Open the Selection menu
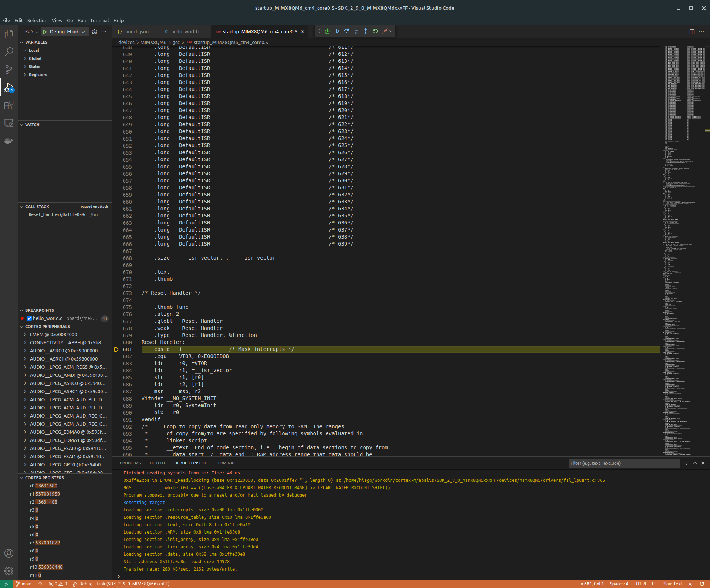 click(x=37, y=21)
